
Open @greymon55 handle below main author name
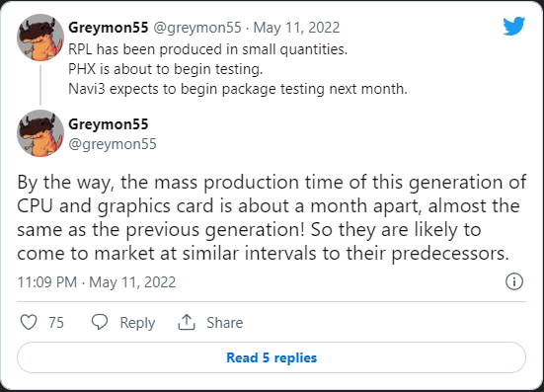coord(113,144)
